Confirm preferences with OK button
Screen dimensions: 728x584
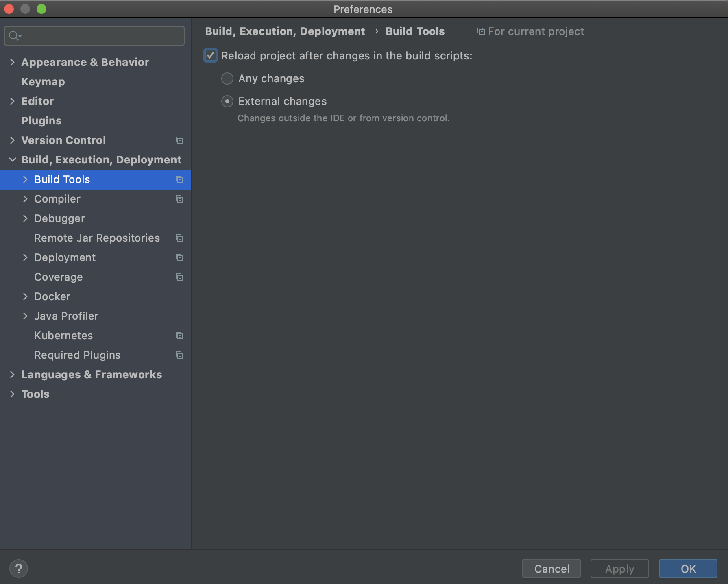tap(688, 569)
